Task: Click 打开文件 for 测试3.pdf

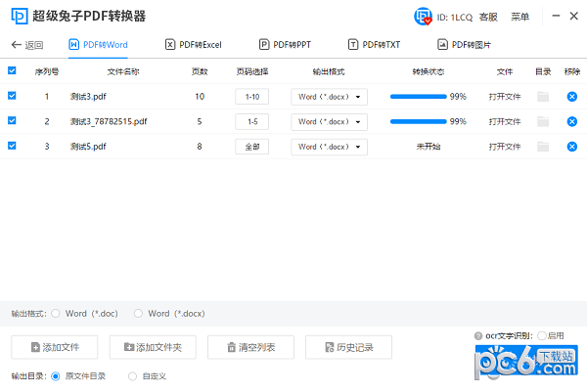Action: 505,97
